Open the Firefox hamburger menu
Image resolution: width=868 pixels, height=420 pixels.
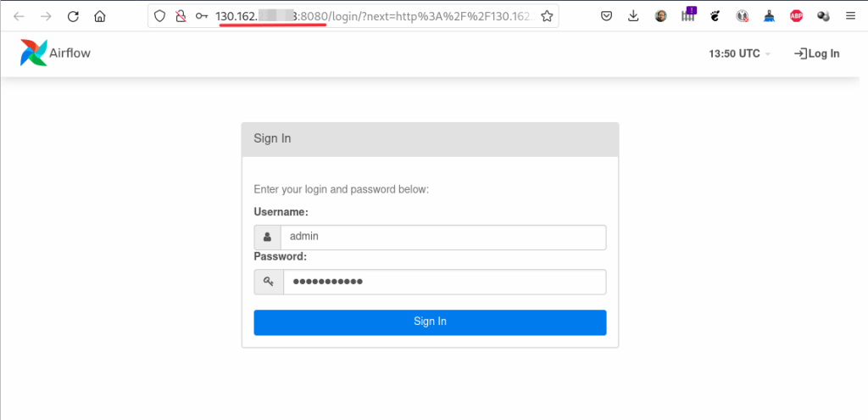[849, 16]
